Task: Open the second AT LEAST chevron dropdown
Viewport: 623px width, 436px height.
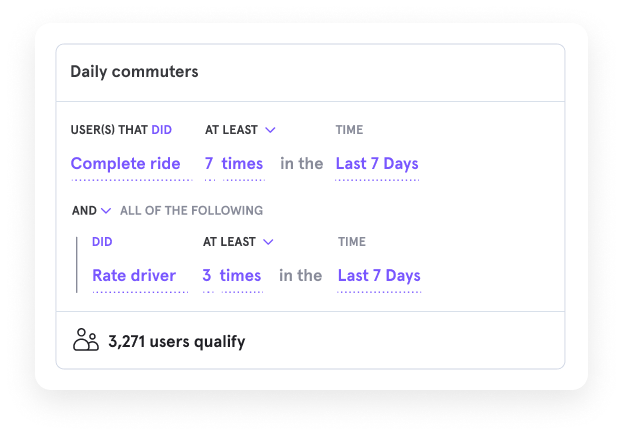Action: pos(268,242)
